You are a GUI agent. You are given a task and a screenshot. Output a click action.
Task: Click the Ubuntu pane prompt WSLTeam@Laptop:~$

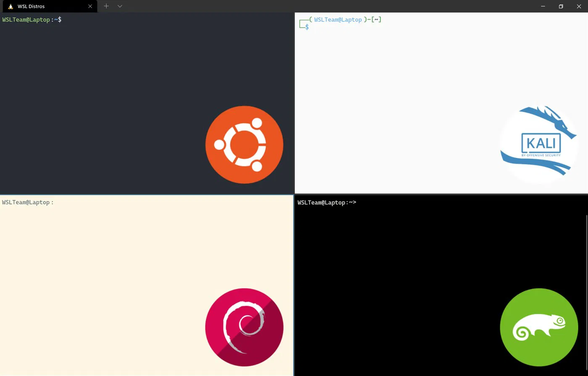[x=32, y=20]
